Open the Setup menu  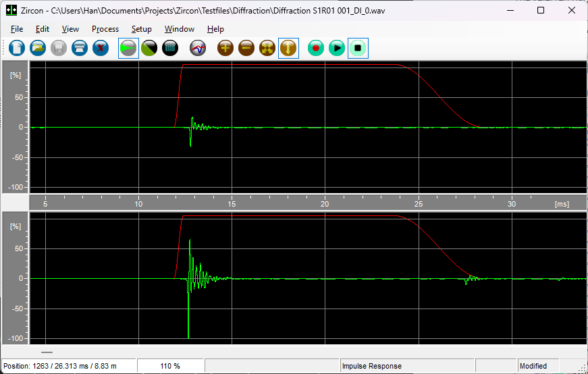coord(142,29)
